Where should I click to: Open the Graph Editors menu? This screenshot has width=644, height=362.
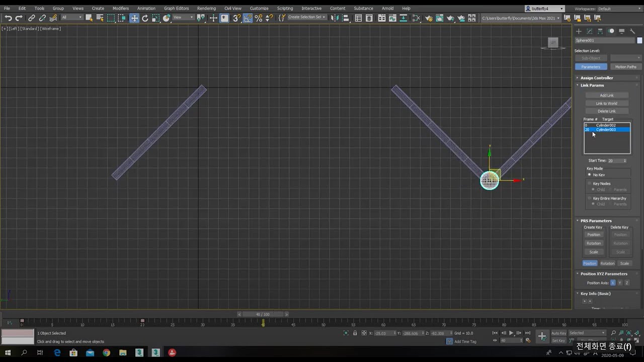coord(176,9)
